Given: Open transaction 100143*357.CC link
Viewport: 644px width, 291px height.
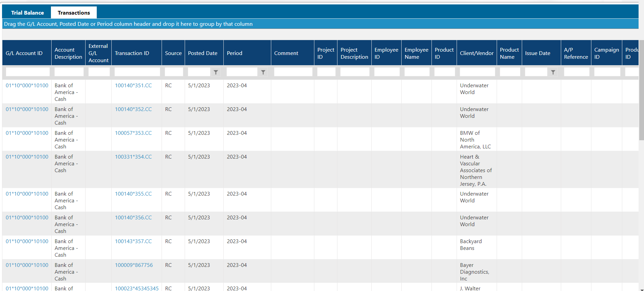Looking at the screenshot, I should click(133, 241).
